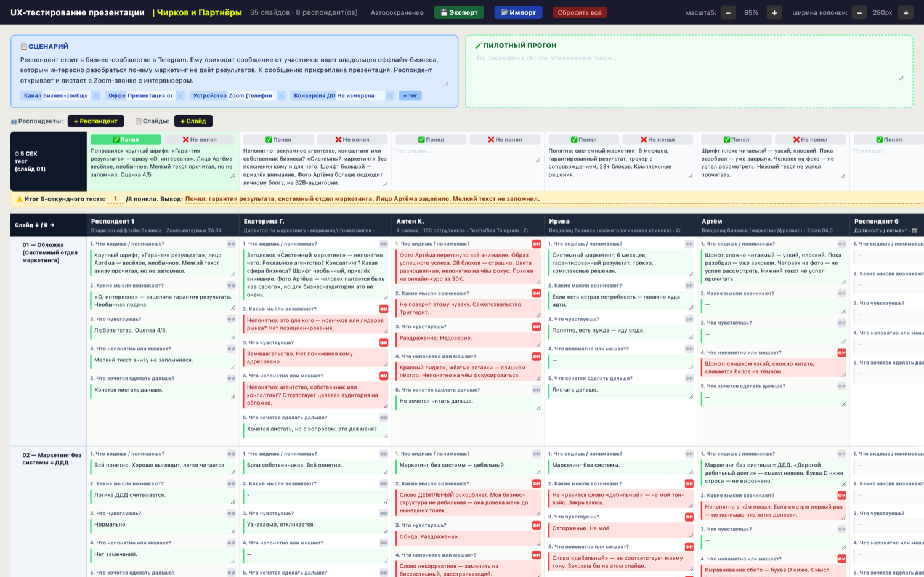The width and height of the screenshot is (924, 577).
Task: Toggle red ФИ badge on Екатерина Г. slide 01 question 4
Action: (x=384, y=376)
